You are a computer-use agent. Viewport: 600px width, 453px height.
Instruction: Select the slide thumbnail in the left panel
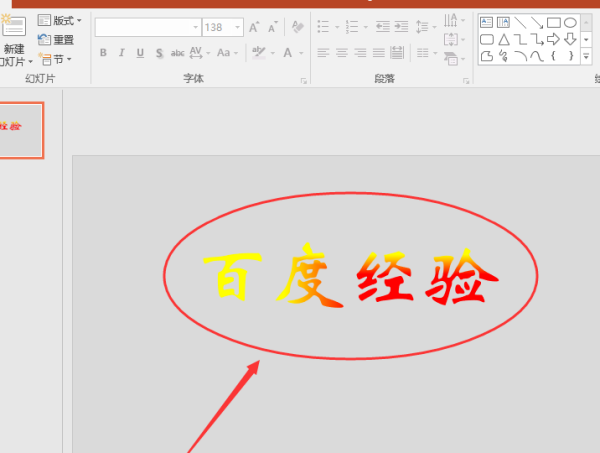[x=21, y=130]
